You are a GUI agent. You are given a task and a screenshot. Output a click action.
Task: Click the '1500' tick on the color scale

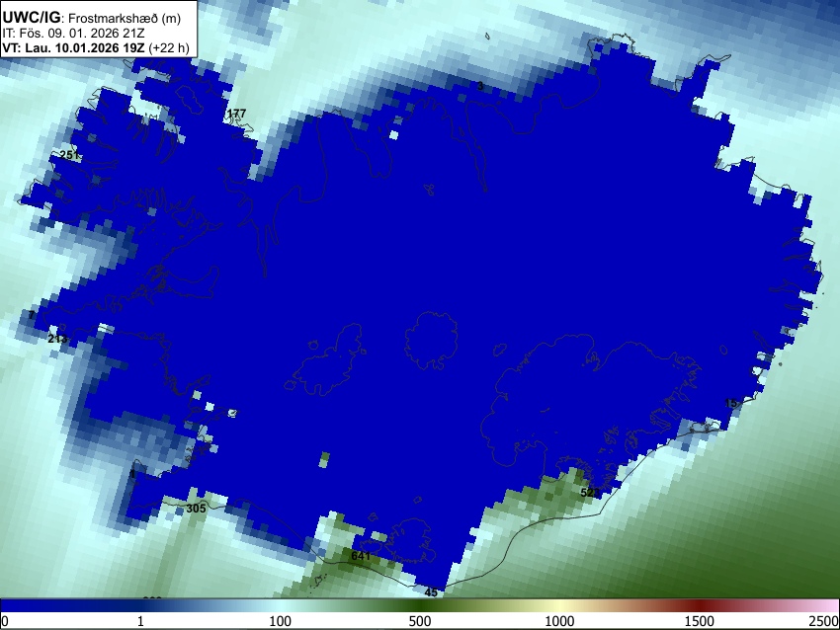(700, 621)
